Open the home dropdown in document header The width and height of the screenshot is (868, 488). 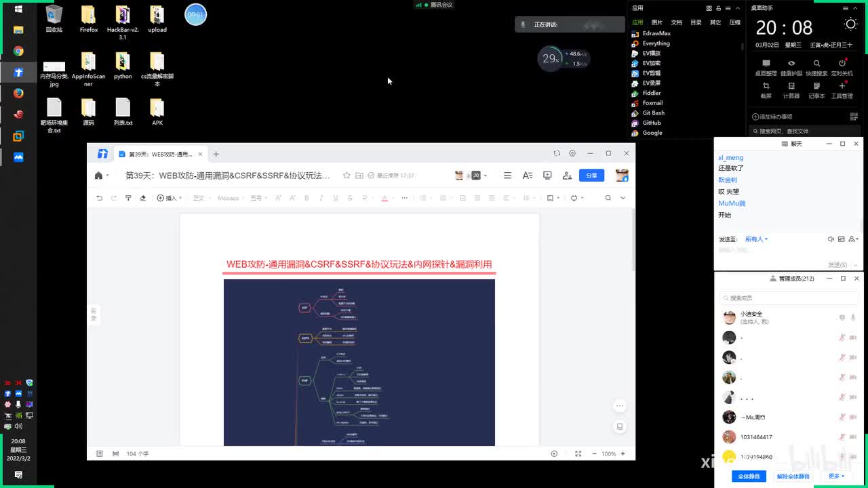tap(102, 176)
